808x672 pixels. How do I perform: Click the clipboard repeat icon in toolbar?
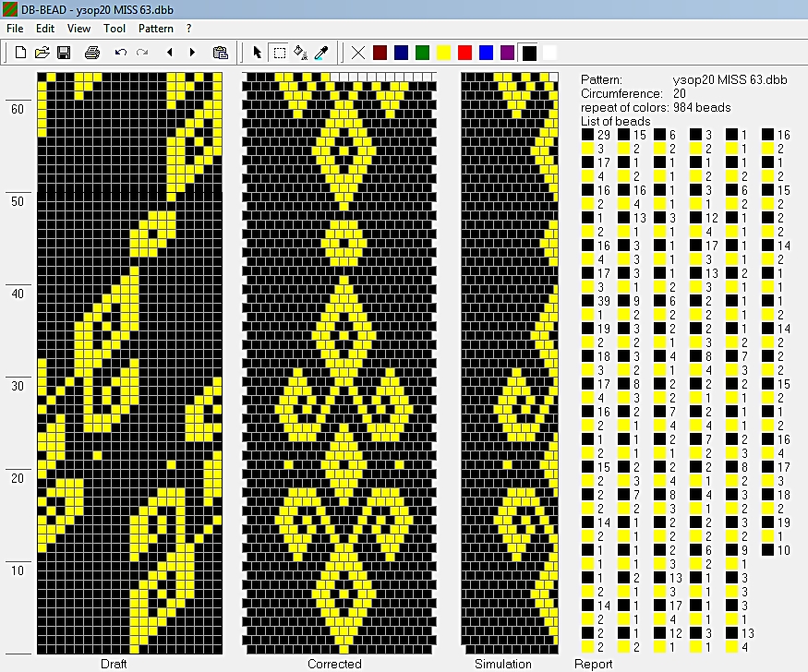coord(220,53)
